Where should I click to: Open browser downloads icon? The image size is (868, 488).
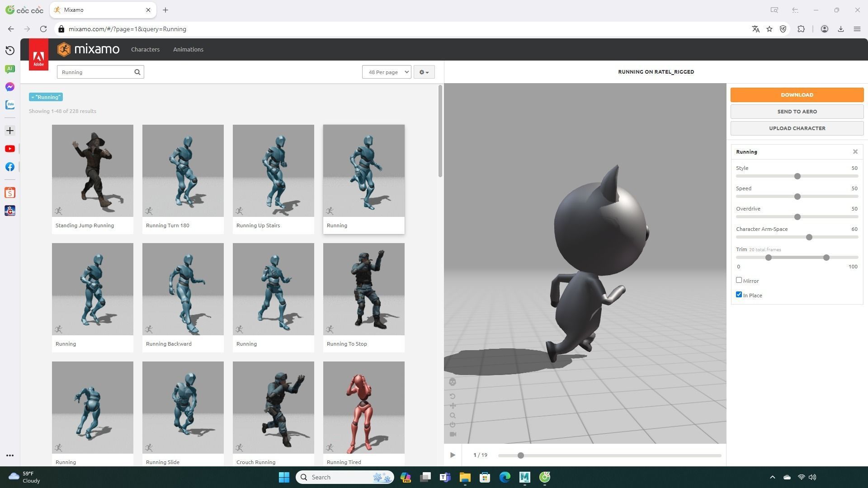click(841, 29)
